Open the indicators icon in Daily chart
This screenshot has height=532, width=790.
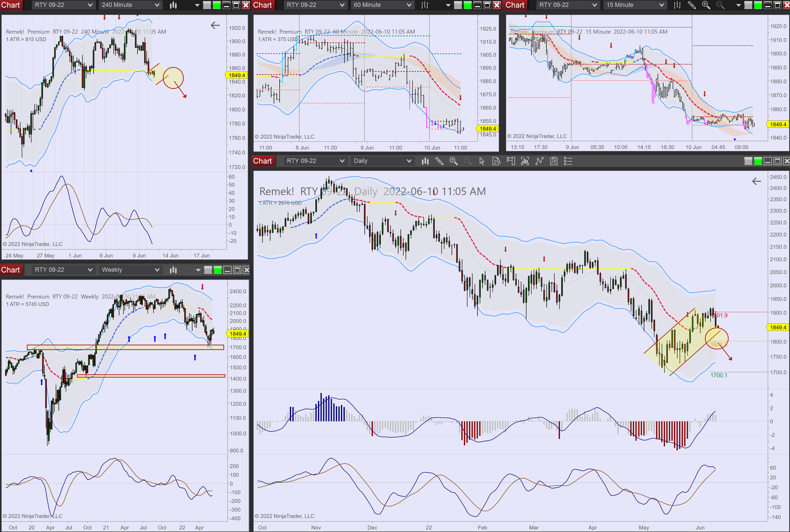click(x=539, y=161)
